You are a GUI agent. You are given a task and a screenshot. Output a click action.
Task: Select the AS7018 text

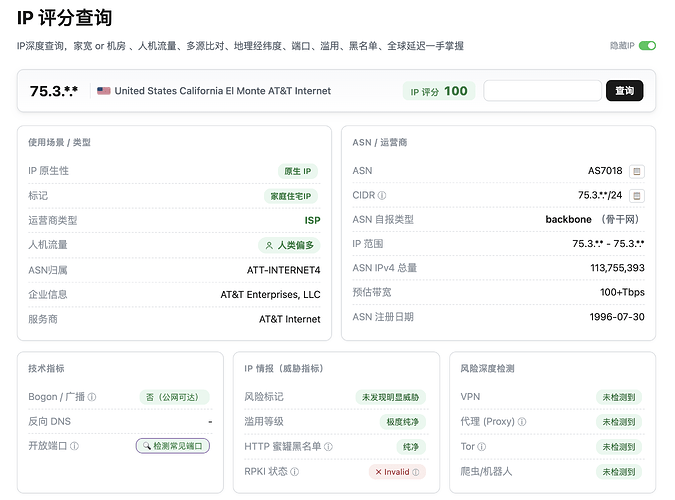(605, 171)
